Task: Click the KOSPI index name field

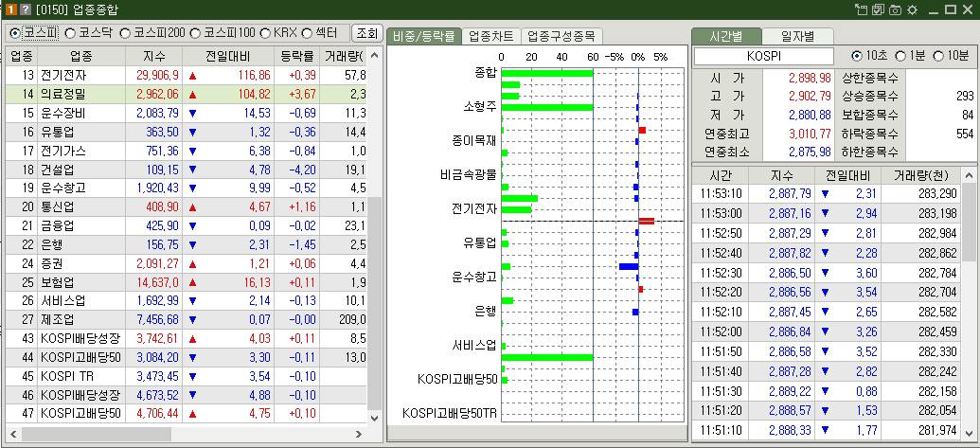Action: point(764,56)
